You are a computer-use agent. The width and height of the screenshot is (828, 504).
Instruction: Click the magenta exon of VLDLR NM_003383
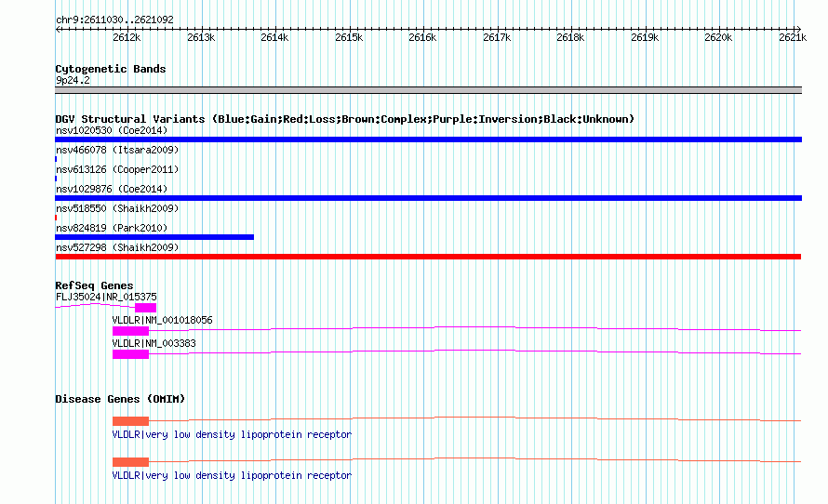pos(130,354)
